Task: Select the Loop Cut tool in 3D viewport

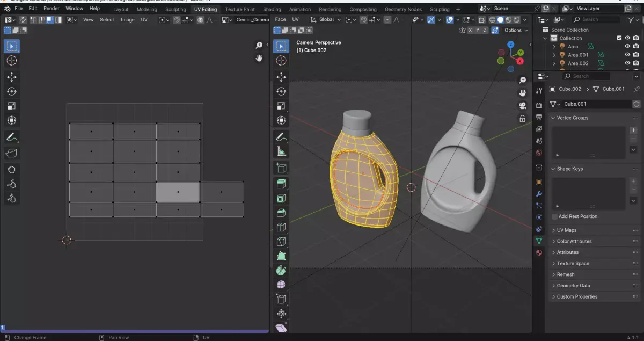Action: pyautogui.click(x=281, y=228)
